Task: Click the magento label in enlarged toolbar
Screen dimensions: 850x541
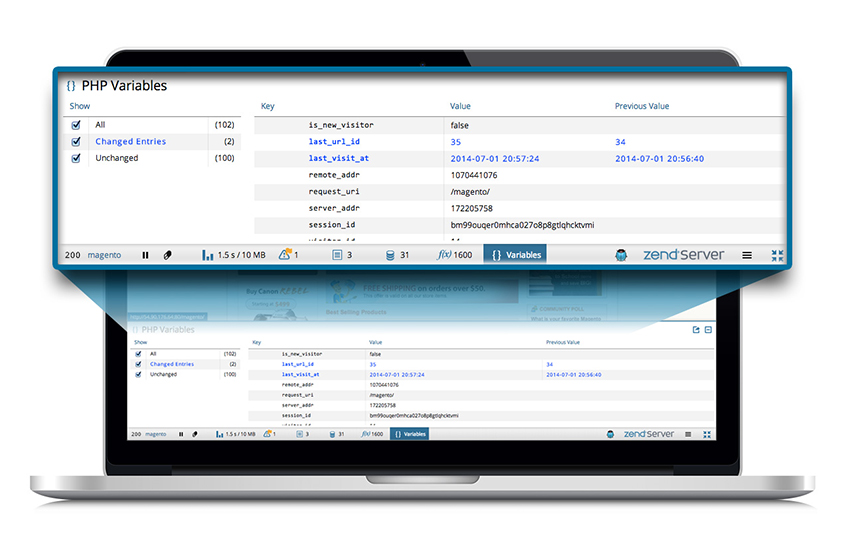Action: 104,255
